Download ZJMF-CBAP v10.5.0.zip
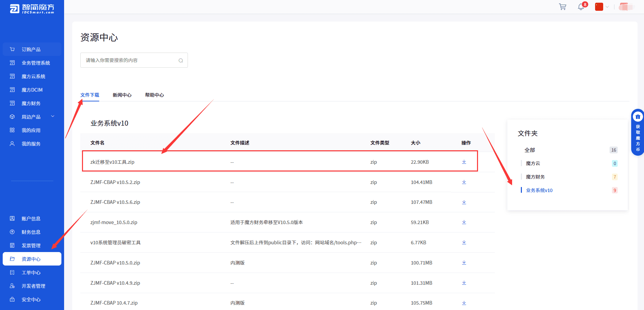The image size is (644, 310). [464, 262]
